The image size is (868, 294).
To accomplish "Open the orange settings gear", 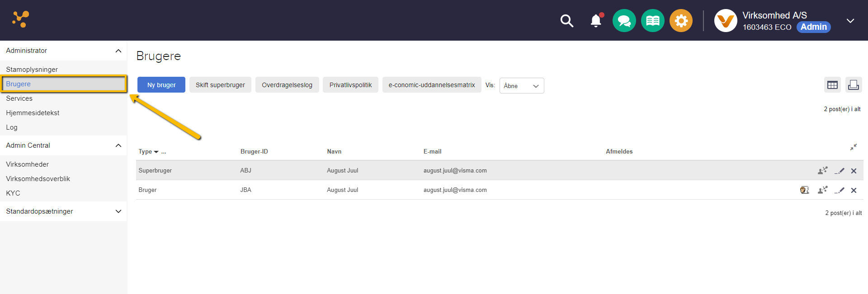I will click(x=681, y=21).
